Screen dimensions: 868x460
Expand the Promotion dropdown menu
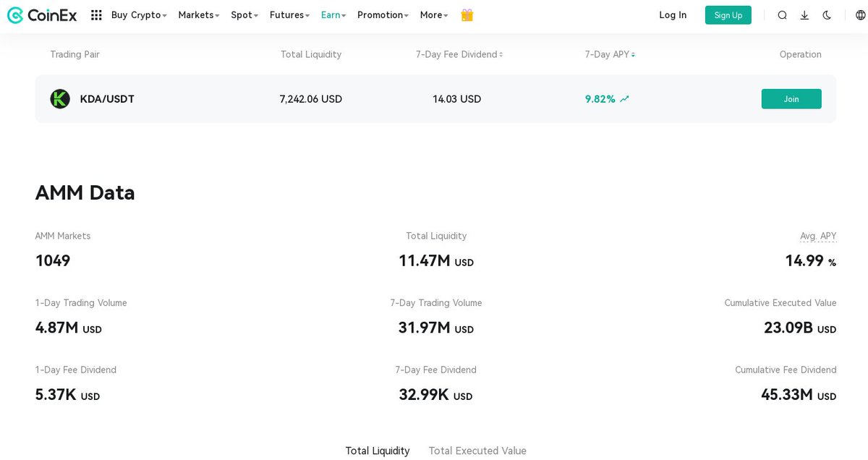point(383,15)
